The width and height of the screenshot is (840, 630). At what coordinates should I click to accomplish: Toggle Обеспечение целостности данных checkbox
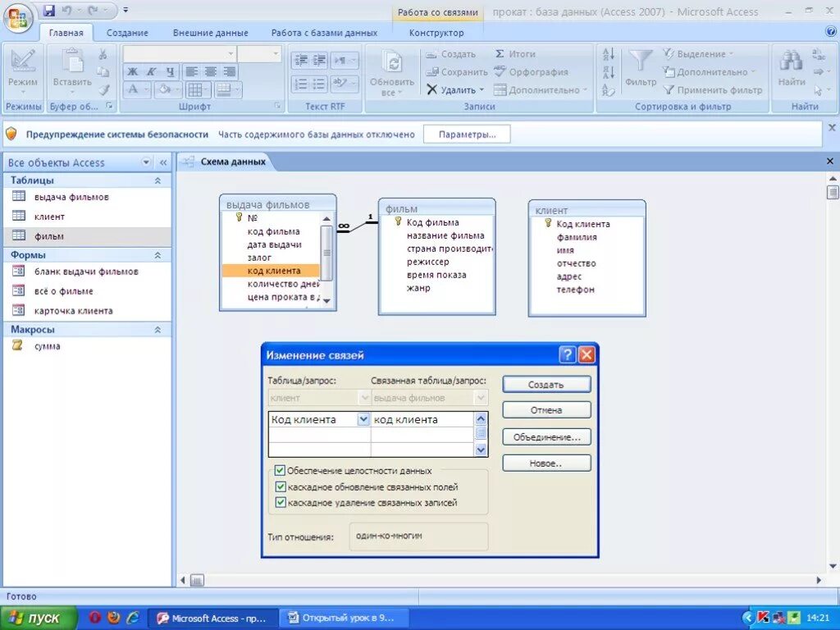pos(280,470)
